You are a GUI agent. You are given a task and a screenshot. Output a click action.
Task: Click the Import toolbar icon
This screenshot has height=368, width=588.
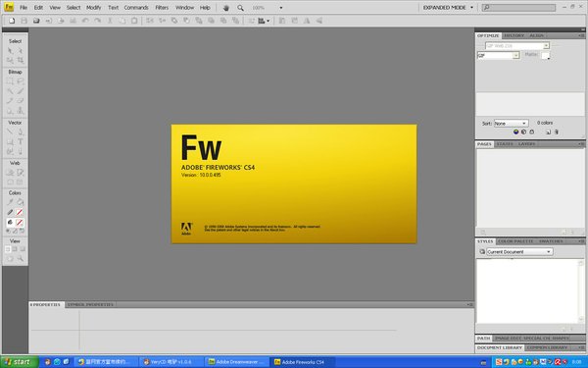click(49, 21)
